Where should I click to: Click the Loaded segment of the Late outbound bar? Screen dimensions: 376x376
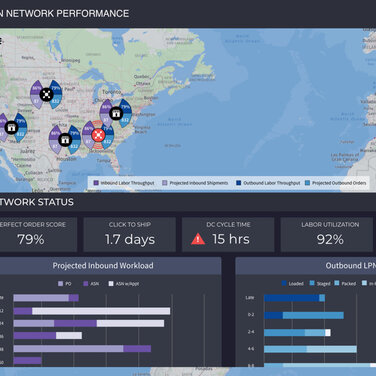[292, 298]
